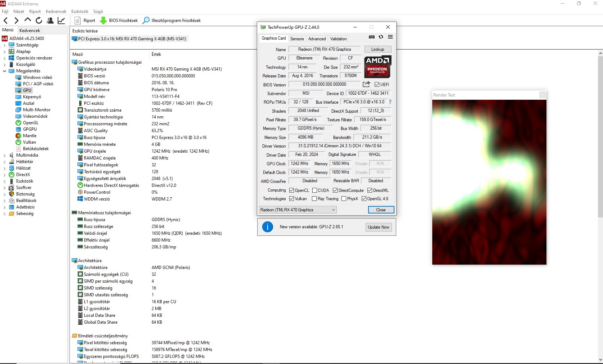Switch to the Kedvencek panel tab
This screenshot has height=364, width=603.
pos(30,31)
